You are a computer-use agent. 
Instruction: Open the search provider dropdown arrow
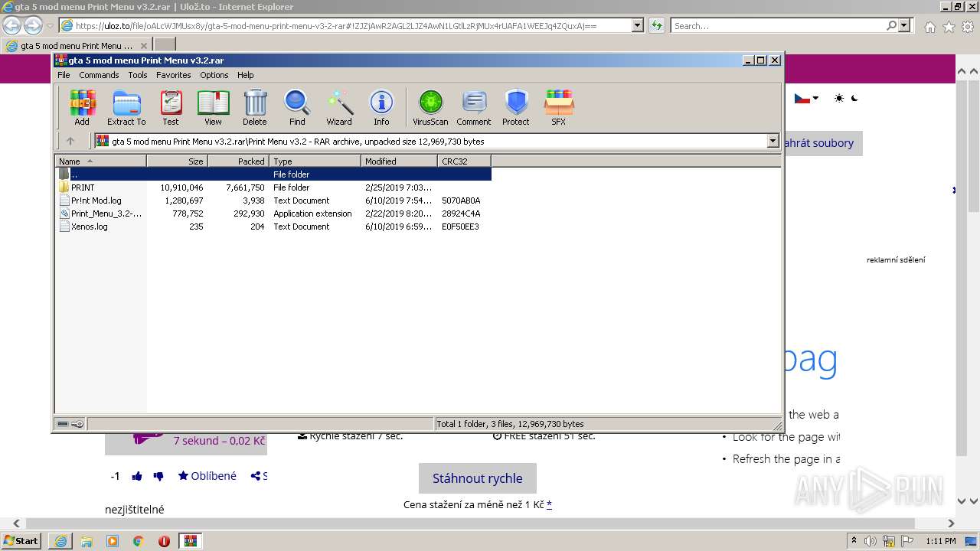(904, 25)
